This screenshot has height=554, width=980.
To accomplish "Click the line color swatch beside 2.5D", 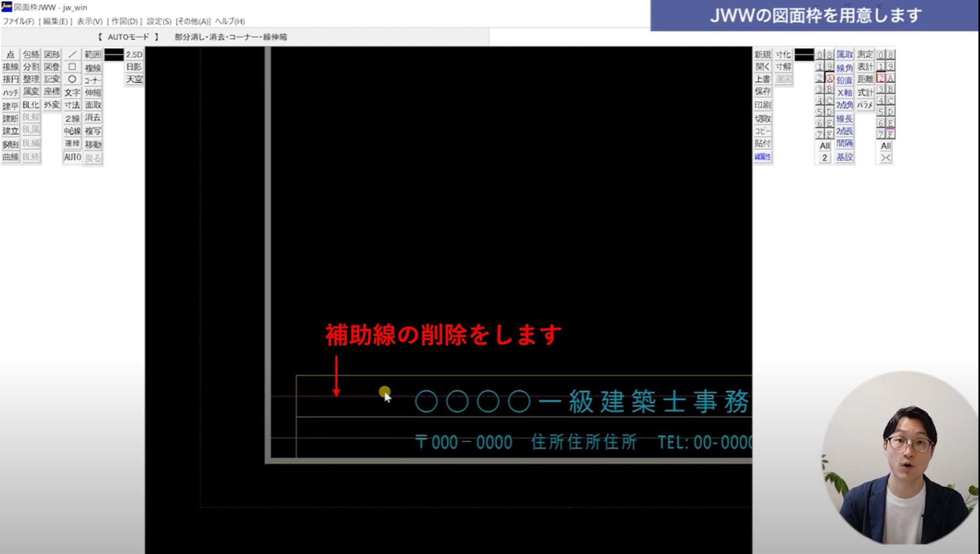I will 113,55.
